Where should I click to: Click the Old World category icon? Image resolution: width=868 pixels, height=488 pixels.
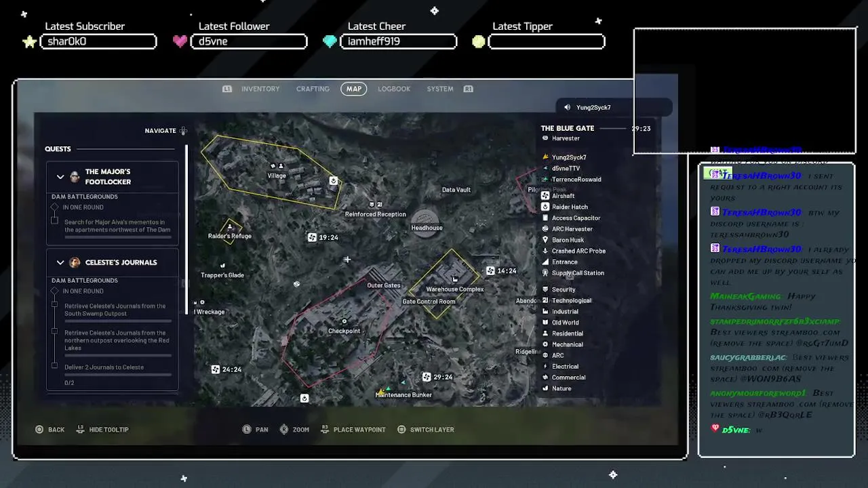pos(545,323)
